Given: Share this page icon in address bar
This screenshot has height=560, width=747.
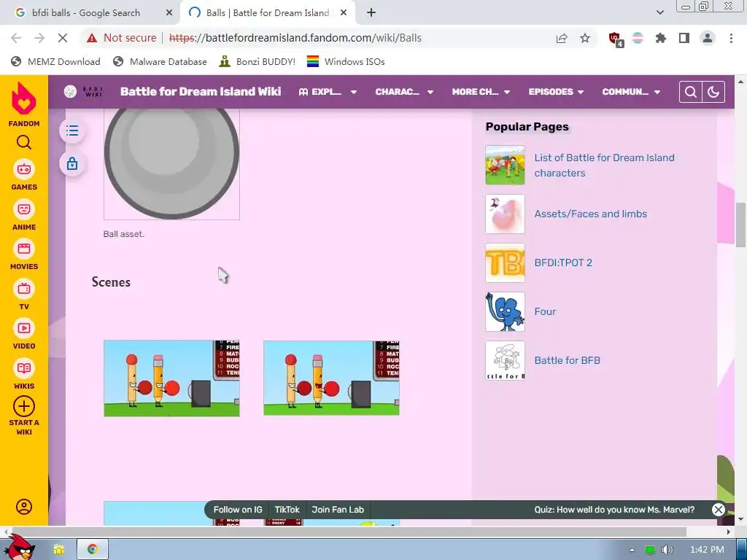Looking at the screenshot, I should (562, 38).
